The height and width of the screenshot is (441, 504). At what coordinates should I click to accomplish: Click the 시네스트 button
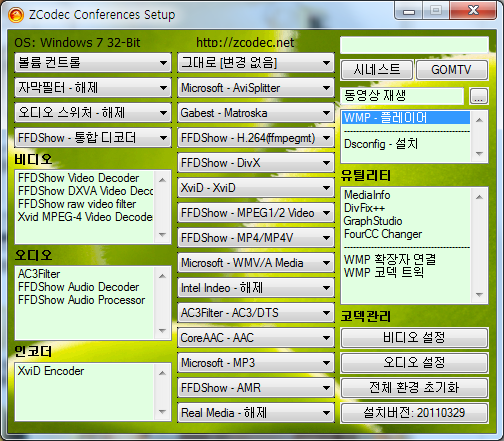(x=377, y=70)
